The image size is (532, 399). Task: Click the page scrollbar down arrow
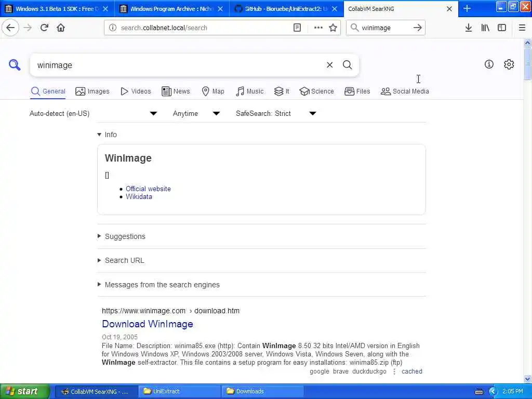click(527, 379)
